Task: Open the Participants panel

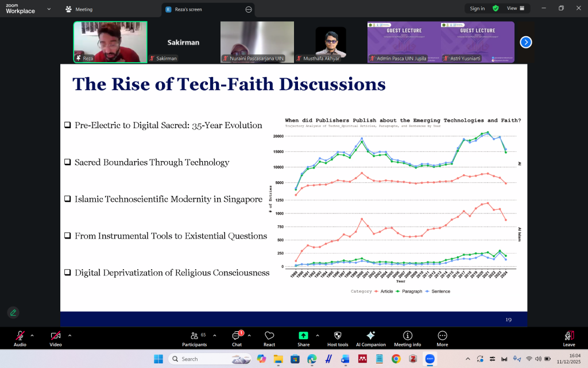Action: (x=194, y=336)
